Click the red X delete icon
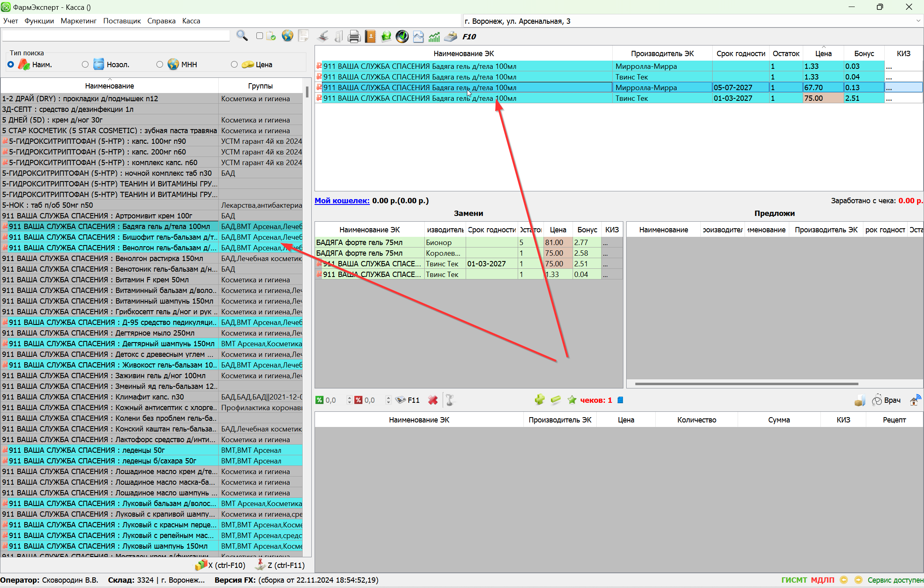Screen dimensions: 924x588 click(x=433, y=400)
